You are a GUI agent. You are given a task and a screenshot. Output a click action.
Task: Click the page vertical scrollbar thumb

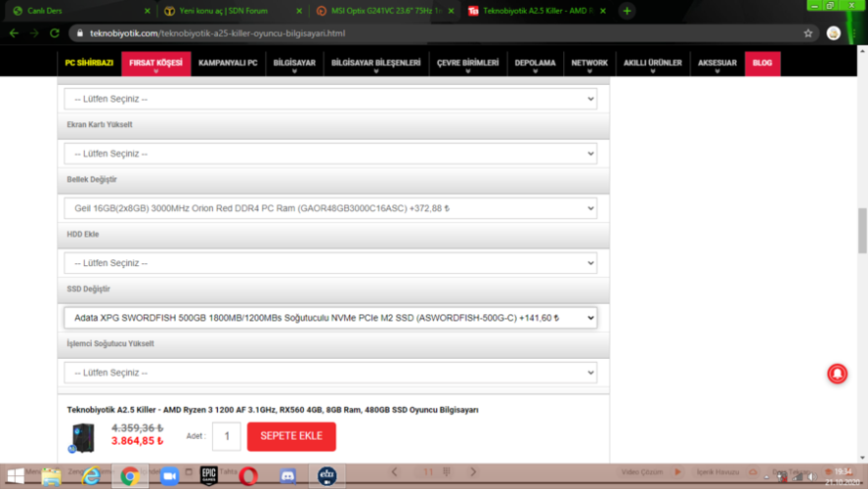pos(862,231)
